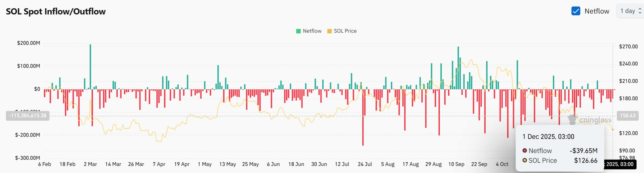644x173 pixels.
Task: Select the deepest red bar near 24 Jul
Action: [363, 118]
